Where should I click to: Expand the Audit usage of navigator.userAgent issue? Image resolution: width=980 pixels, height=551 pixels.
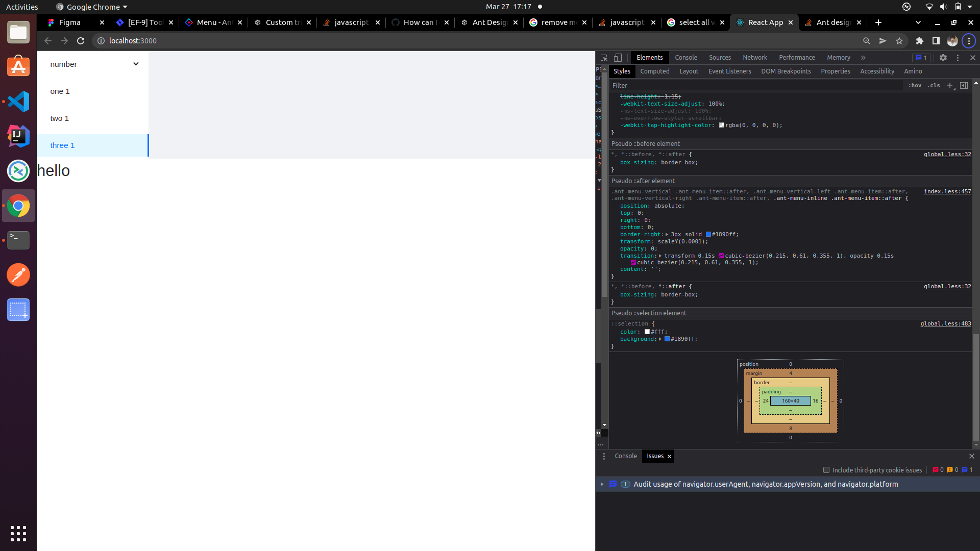point(602,484)
